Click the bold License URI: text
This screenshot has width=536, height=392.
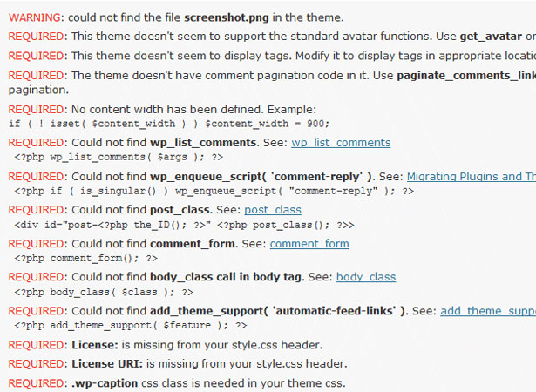pyautogui.click(x=107, y=363)
